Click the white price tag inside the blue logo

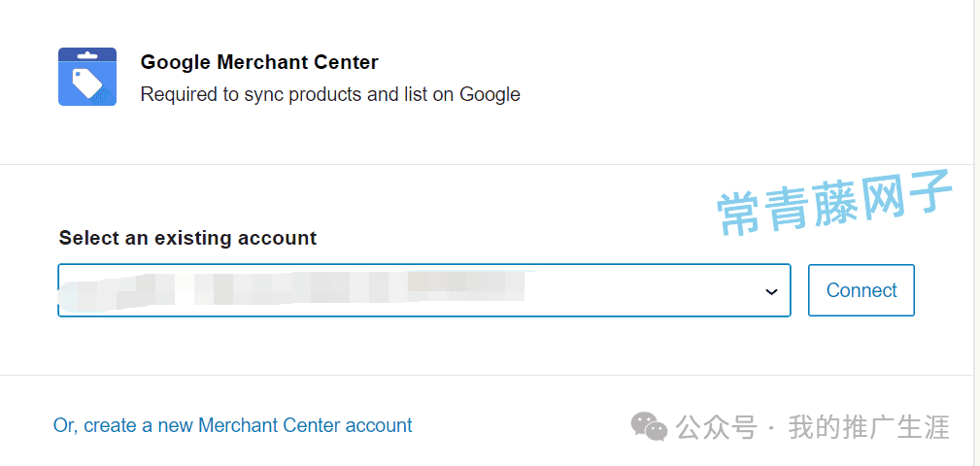pyautogui.click(x=86, y=83)
